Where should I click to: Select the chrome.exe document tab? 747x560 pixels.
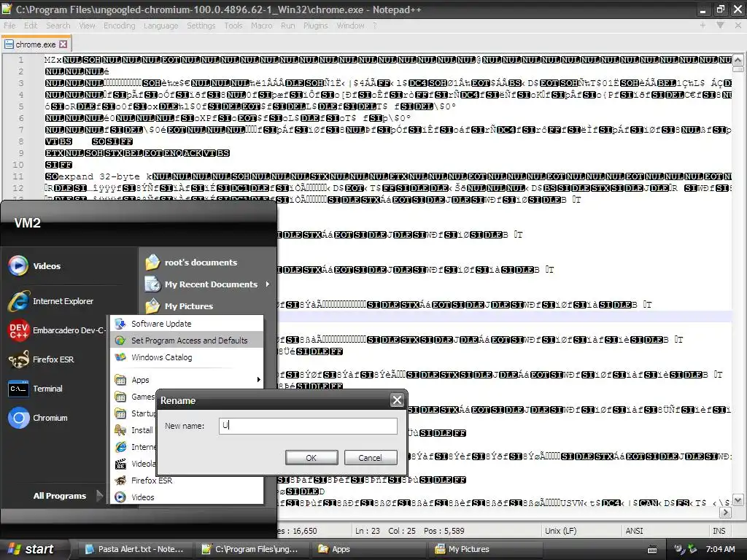35,44
